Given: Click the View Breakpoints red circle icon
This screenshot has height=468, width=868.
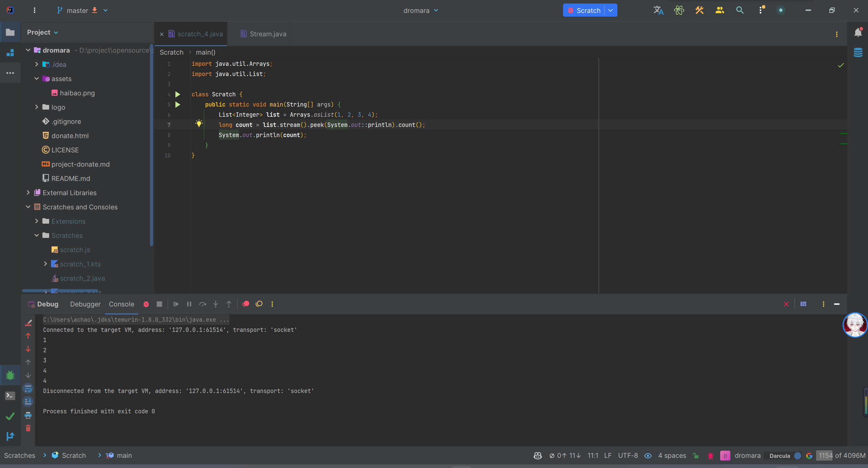Looking at the screenshot, I should (246, 304).
